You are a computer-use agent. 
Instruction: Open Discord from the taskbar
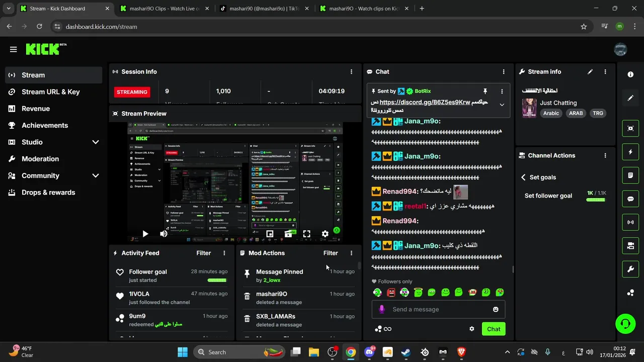(x=370, y=352)
